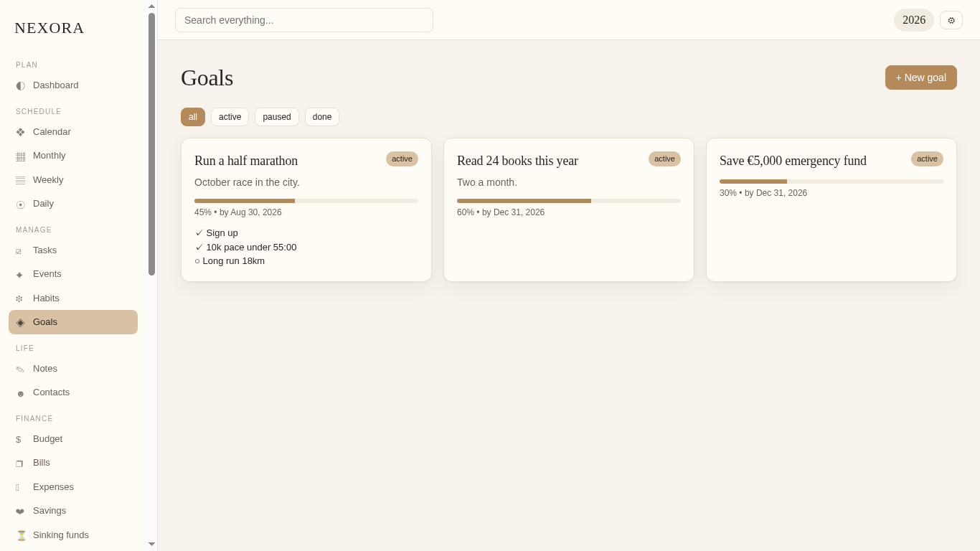Click the Events star icon

[x=20, y=274]
